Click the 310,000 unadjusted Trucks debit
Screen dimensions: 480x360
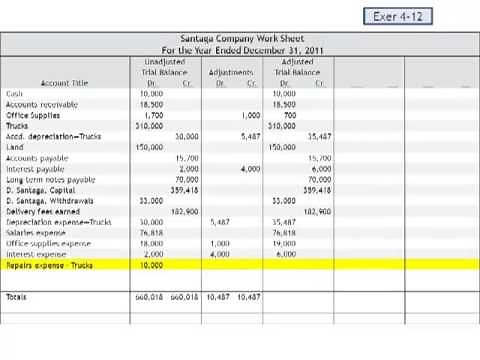pos(149,126)
